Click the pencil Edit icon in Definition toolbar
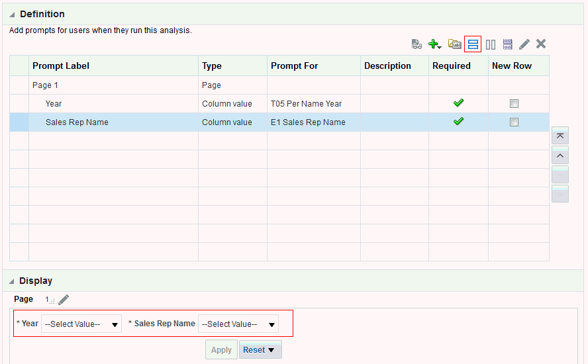 click(x=524, y=44)
